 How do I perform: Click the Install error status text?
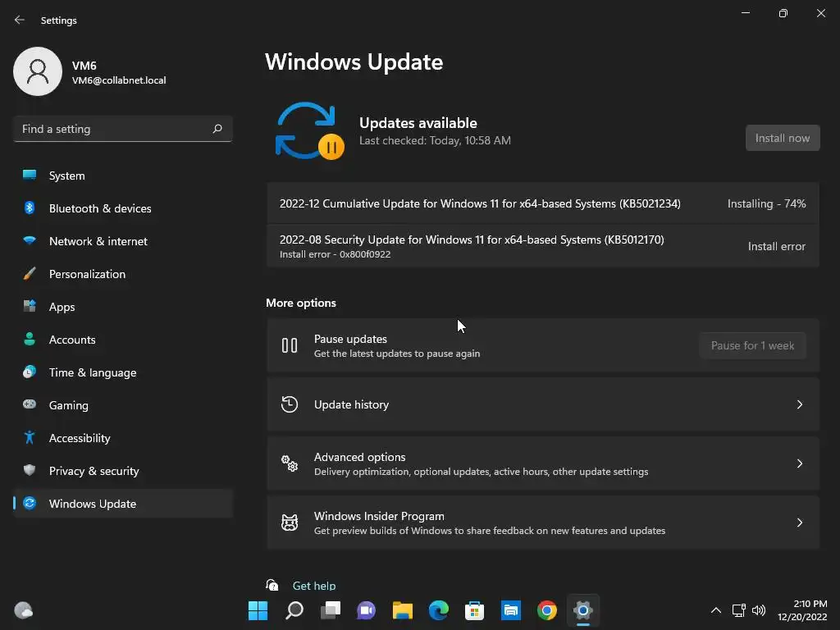click(776, 246)
